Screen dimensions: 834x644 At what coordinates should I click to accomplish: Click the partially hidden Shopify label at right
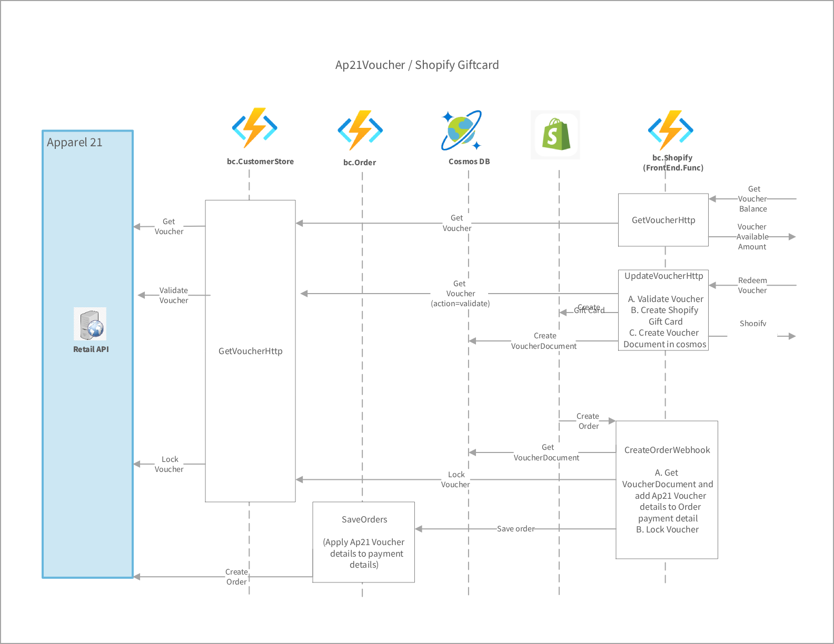pos(753,323)
